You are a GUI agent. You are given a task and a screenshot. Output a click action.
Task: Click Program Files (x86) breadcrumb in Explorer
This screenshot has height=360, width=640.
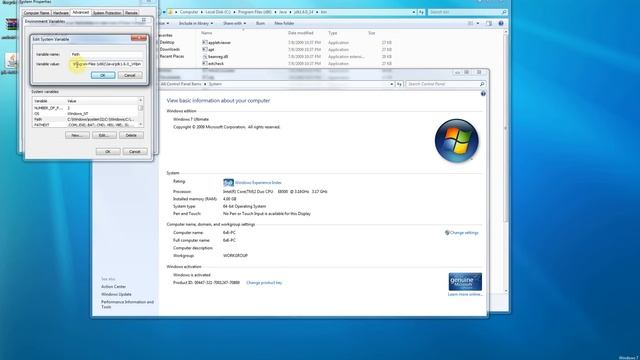(x=255, y=12)
